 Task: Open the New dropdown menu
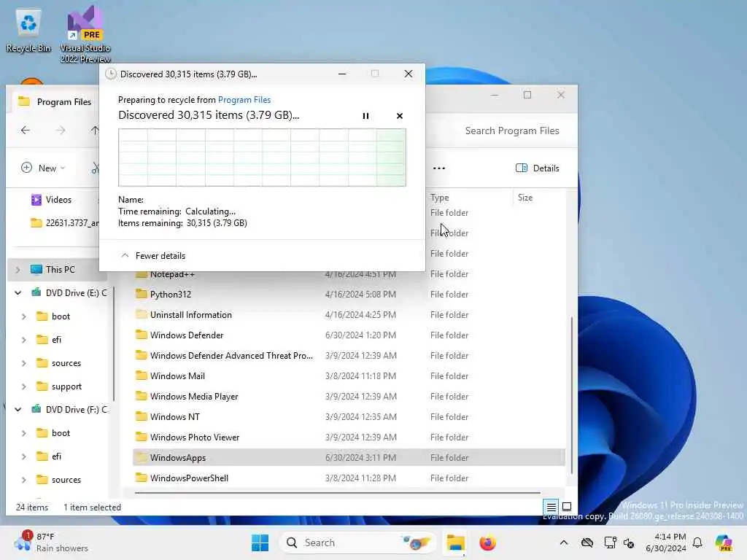click(x=43, y=168)
